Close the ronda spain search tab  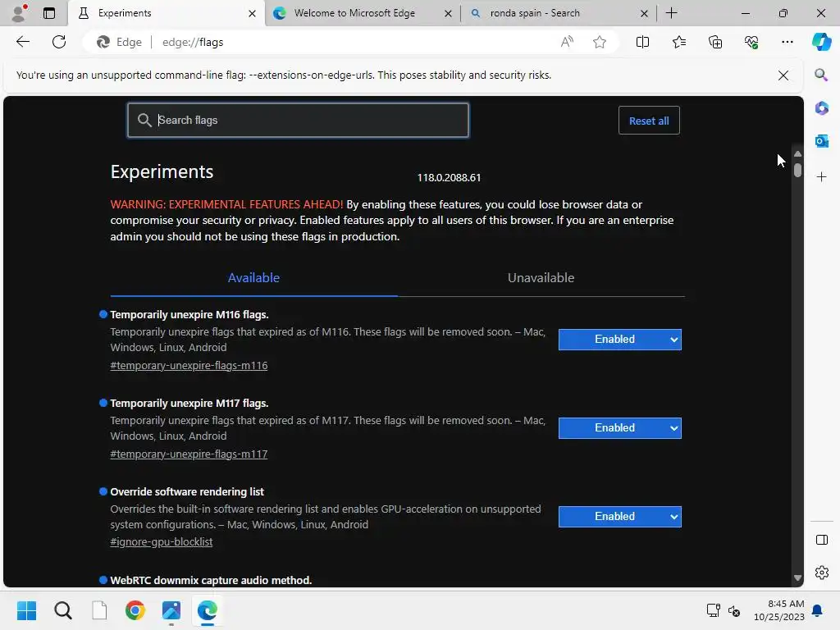[645, 13]
